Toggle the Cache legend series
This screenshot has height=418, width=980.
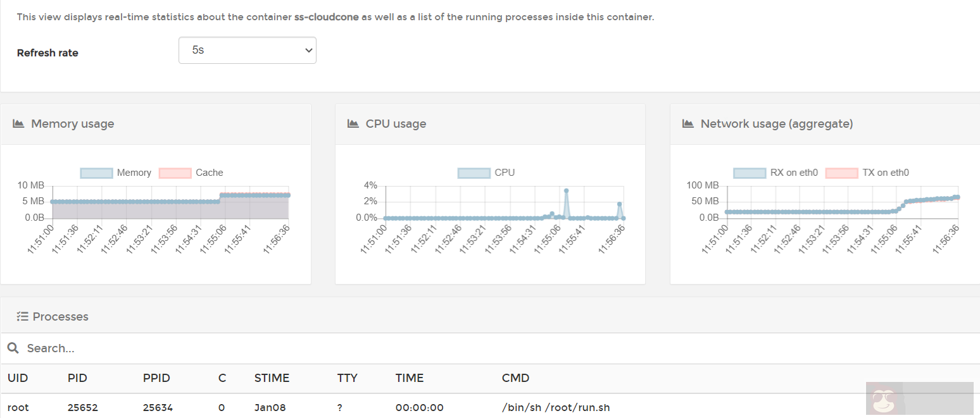click(x=191, y=173)
